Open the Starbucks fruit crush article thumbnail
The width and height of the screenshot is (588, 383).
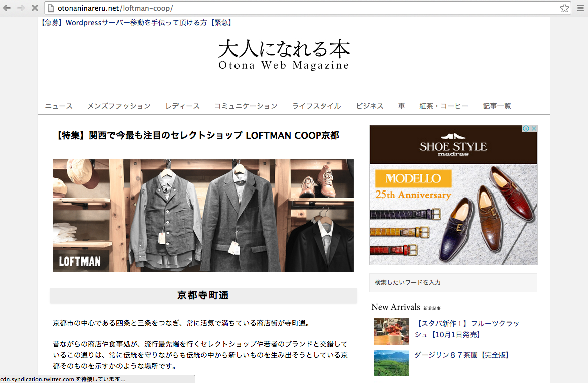[391, 331]
